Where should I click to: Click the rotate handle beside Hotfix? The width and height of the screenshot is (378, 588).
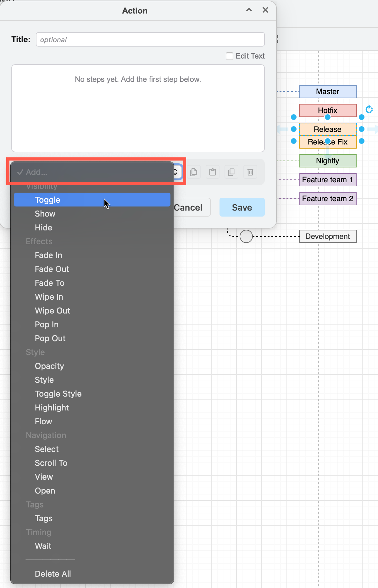pyautogui.click(x=369, y=109)
